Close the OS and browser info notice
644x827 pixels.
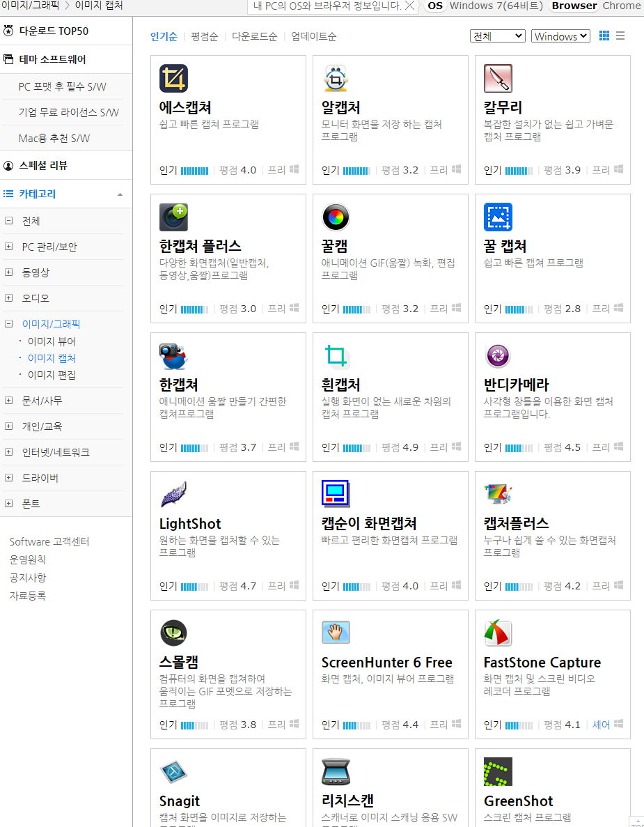(x=409, y=6)
